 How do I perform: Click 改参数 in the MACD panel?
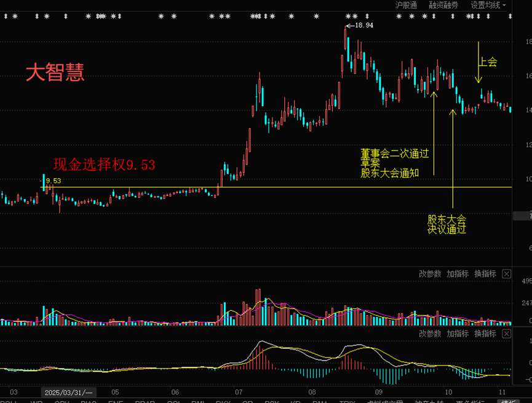point(430,334)
